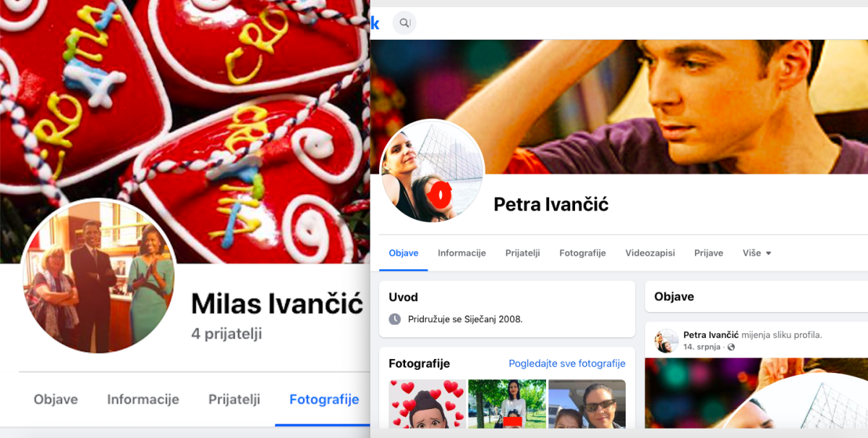
Task: Click the Fotografije card heading
Action: pyautogui.click(x=420, y=363)
